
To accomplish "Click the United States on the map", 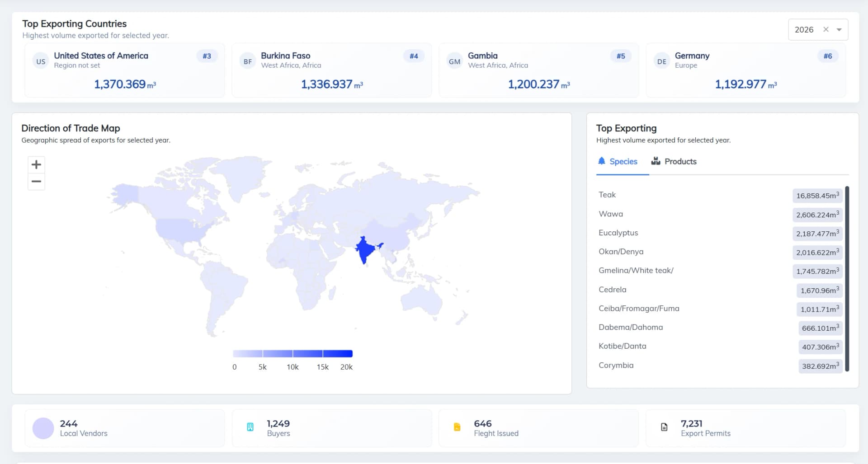I will coord(181,230).
